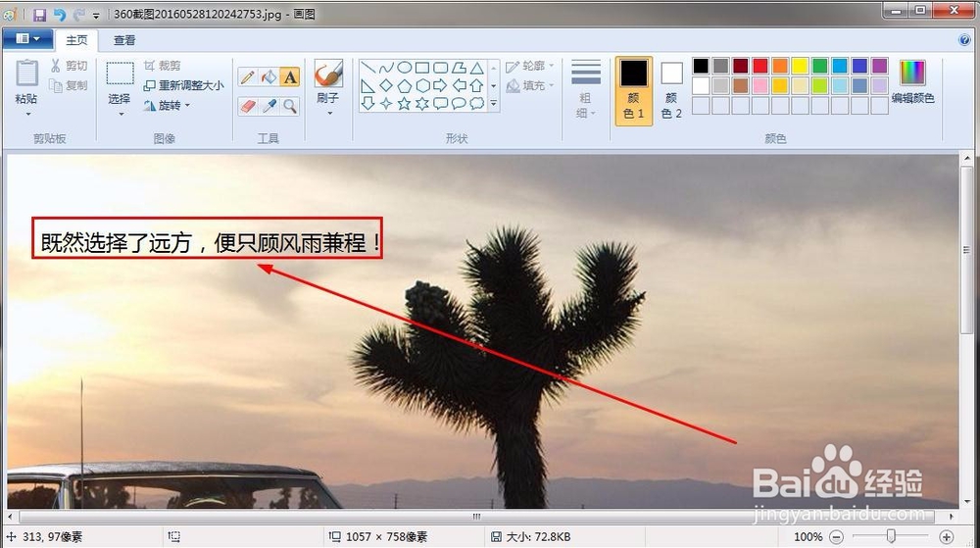Click the 100% zoom level text
This screenshot has width=980, height=548.
pyautogui.click(x=808, y=537)
